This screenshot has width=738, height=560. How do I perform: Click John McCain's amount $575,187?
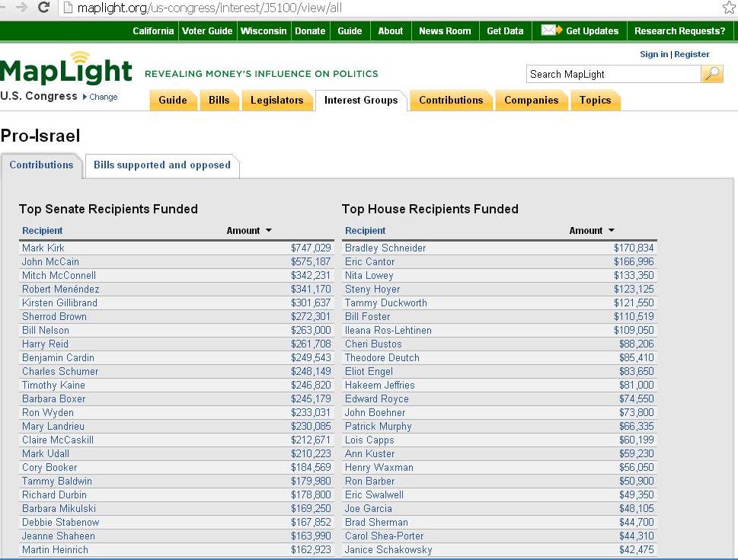point(311,261)
